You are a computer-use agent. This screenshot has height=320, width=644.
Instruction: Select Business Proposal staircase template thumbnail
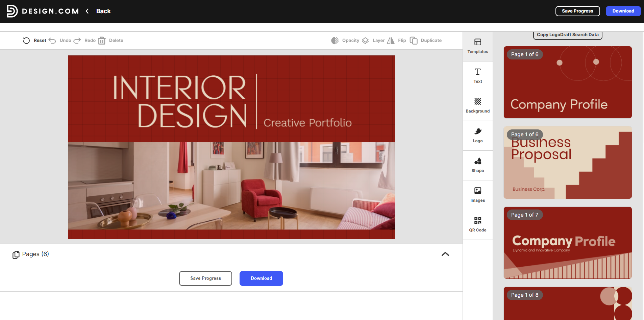568,163
